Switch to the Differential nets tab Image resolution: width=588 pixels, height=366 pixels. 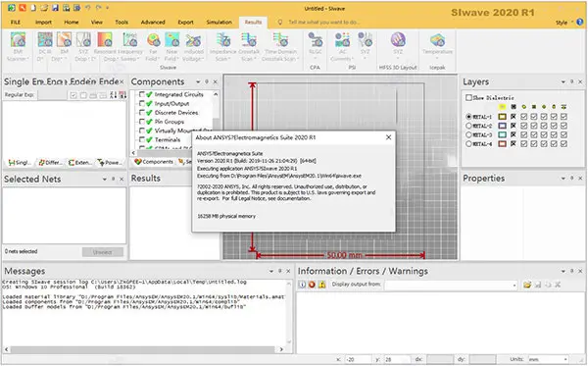coord(50,163)
